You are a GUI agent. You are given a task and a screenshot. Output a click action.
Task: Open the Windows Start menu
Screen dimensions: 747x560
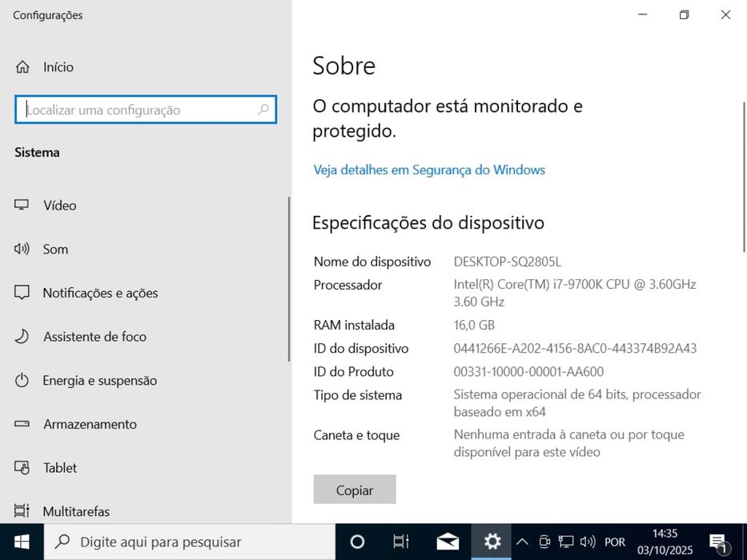tap(22, 542)
